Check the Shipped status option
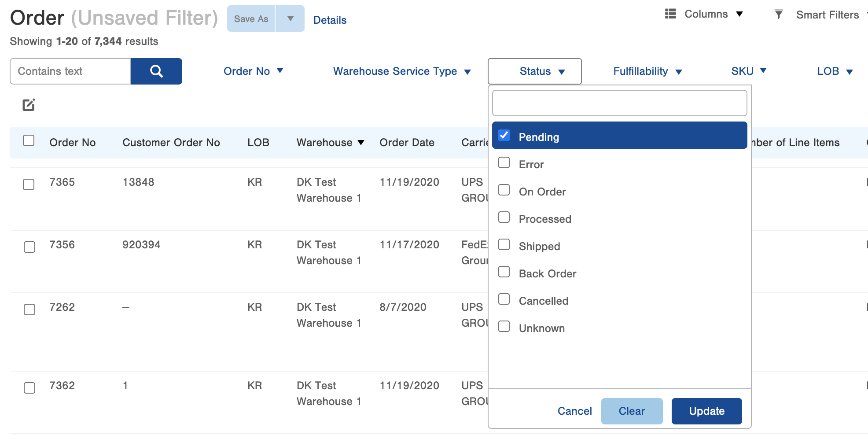 pyautogui.click(x=504, y=244)
